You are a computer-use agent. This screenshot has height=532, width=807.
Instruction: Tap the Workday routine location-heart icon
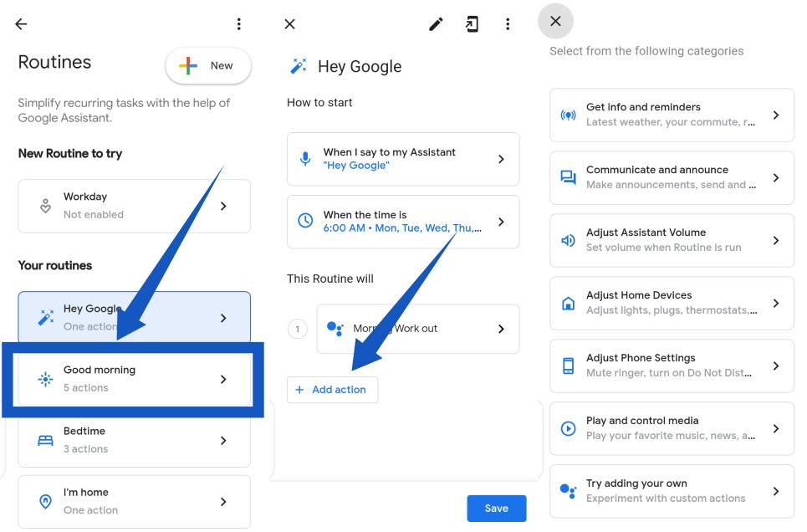click(x=45, y=206)
